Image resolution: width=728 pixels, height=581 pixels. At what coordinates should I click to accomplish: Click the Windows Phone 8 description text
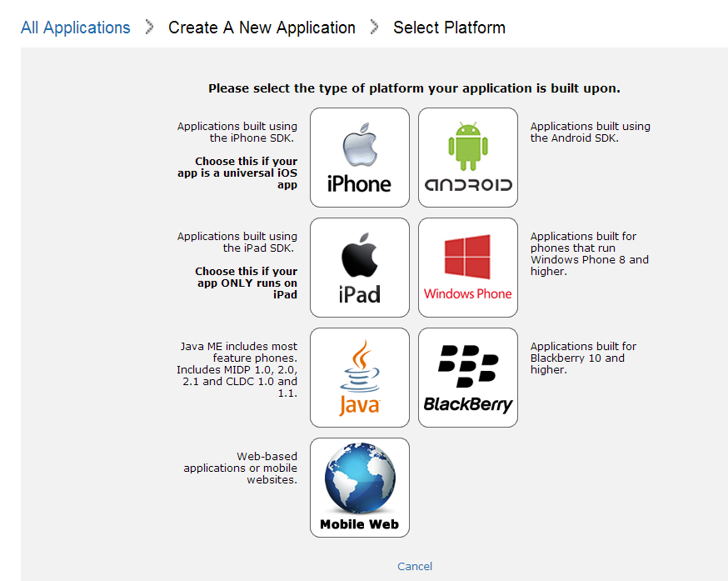point(589,253)
